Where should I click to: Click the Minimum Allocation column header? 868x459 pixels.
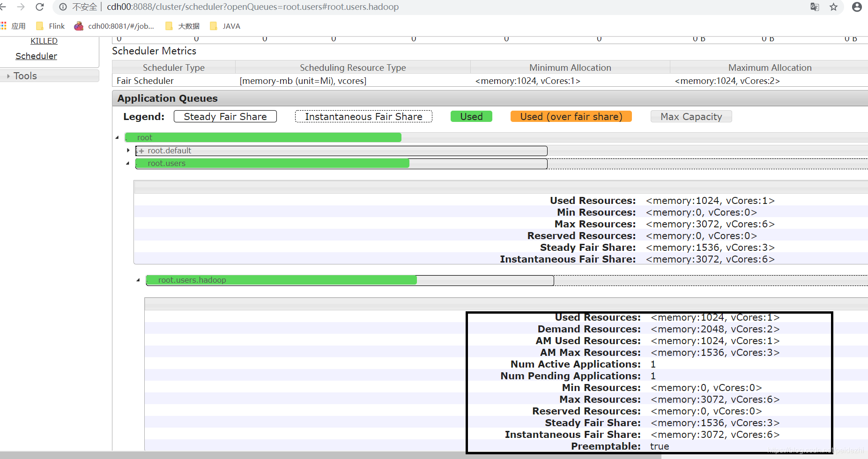pyautogui.click(x=570, y=68)
